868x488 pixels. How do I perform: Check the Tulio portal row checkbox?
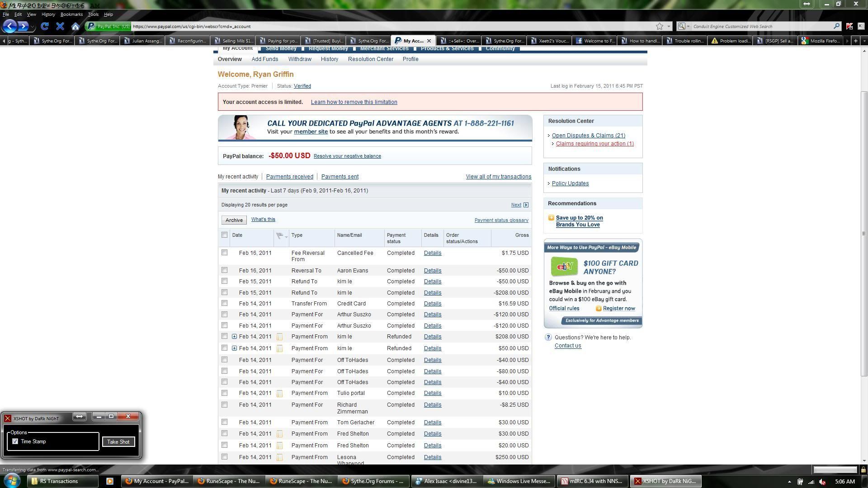tap(224, 393)
